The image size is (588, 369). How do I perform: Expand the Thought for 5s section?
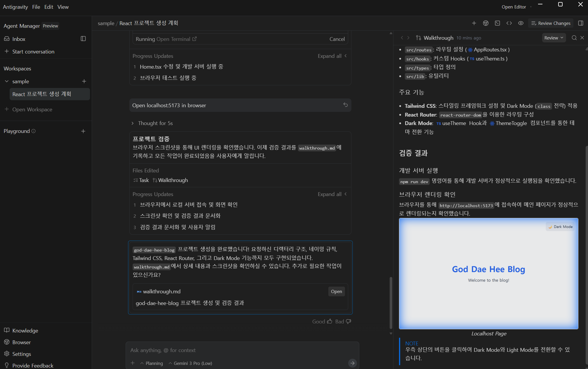(152, 123)
